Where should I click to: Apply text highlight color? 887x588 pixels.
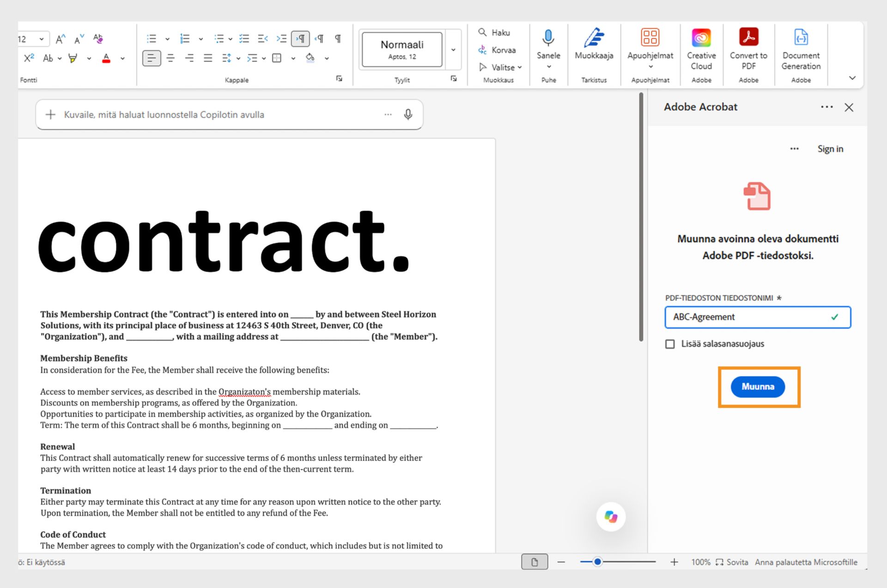[x=73, y=58]
